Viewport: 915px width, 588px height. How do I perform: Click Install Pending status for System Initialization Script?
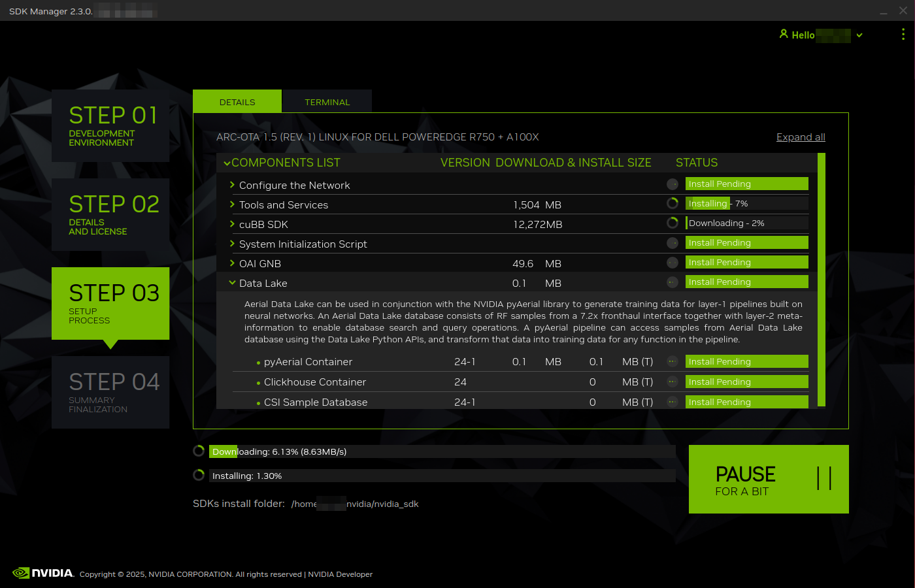pyautogui.click(x=747, y=242)
